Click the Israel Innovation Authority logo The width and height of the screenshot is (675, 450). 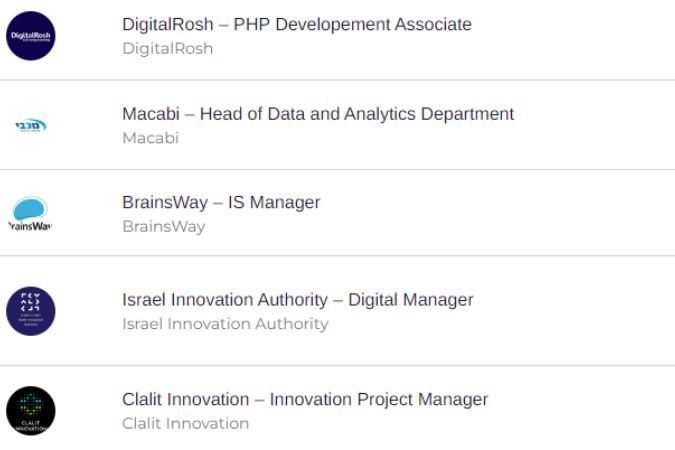click(31, 311)
